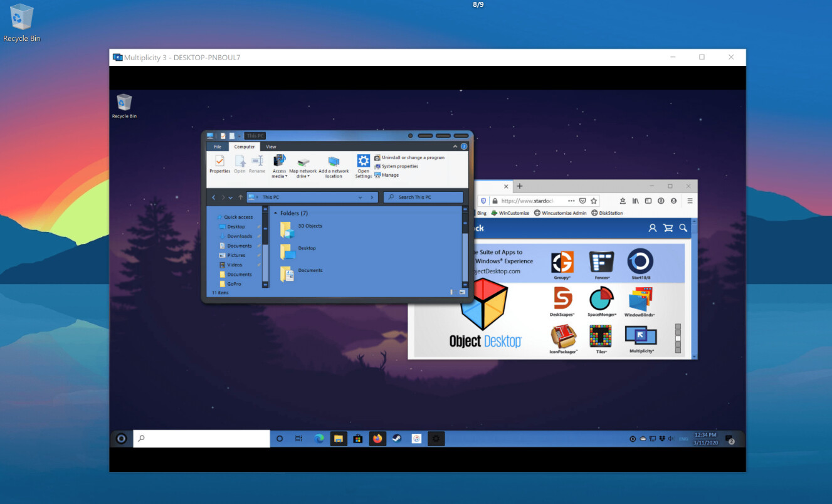This screenshot has height=504, width=832.
Task: Open the WinCustomize bookmark link
Action: pos(510,213)
